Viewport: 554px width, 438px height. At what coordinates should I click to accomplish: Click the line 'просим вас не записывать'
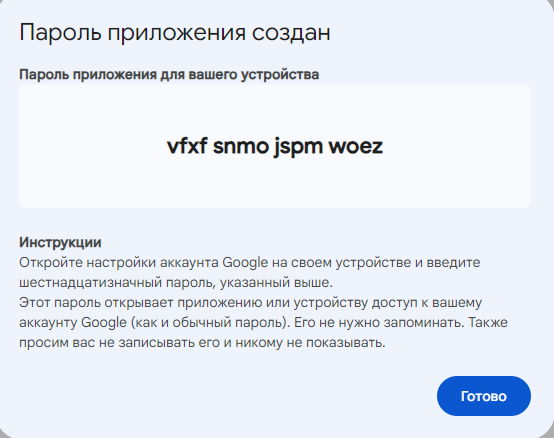tap(202, 343)
